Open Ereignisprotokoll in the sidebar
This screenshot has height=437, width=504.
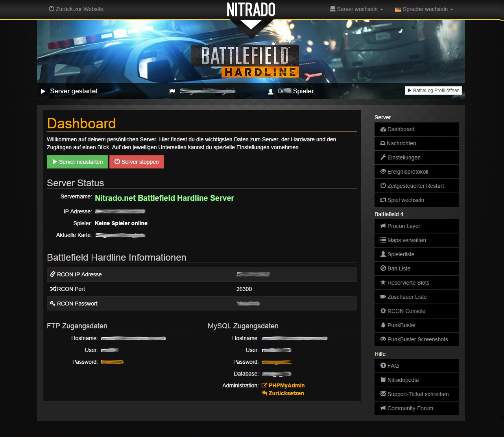point(417,172)
